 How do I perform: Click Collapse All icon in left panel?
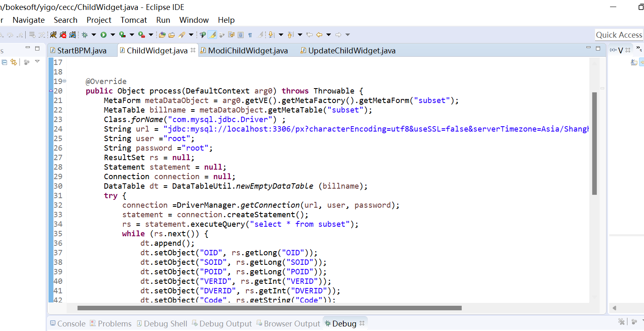tap(5, 62)
